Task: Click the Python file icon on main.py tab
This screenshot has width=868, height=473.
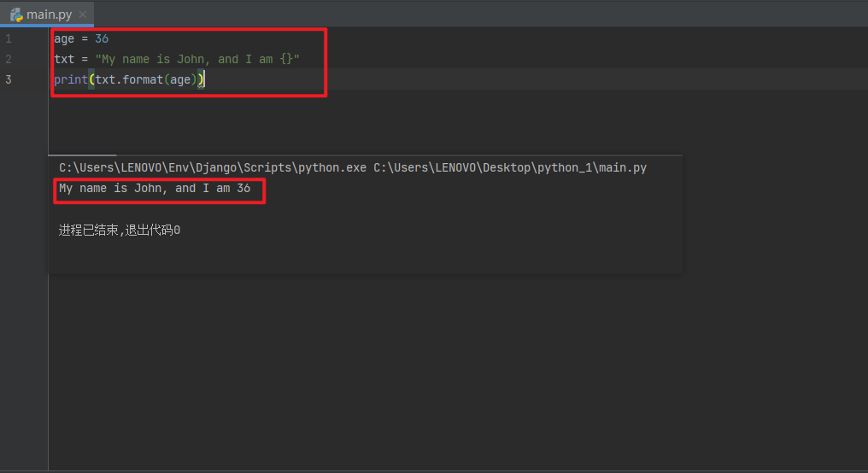Action: (16, 15)
